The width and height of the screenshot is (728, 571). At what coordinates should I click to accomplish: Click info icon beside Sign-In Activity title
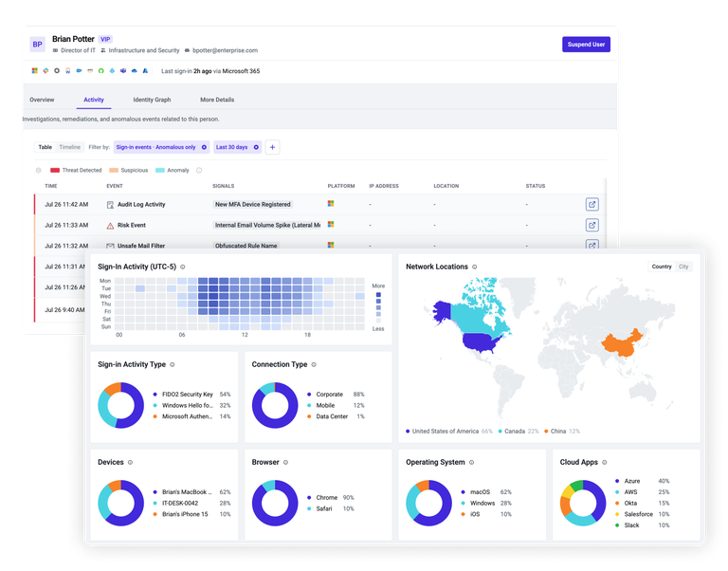click(182, 267)
